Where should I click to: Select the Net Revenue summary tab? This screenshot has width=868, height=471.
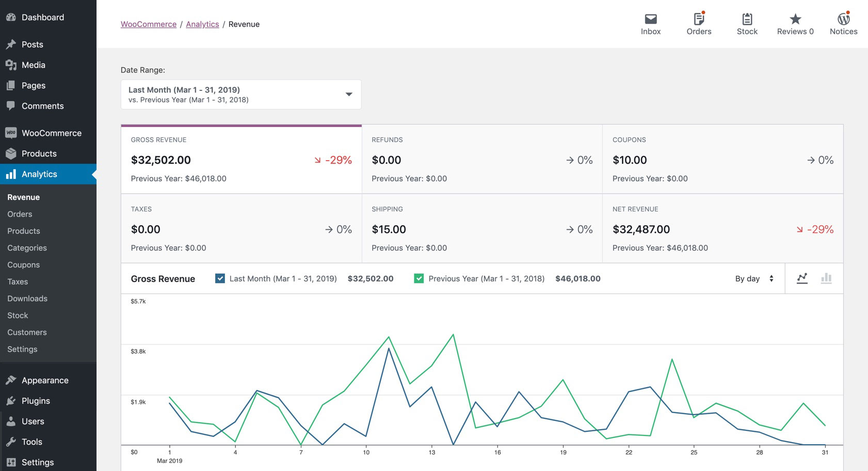pos(722,229)
